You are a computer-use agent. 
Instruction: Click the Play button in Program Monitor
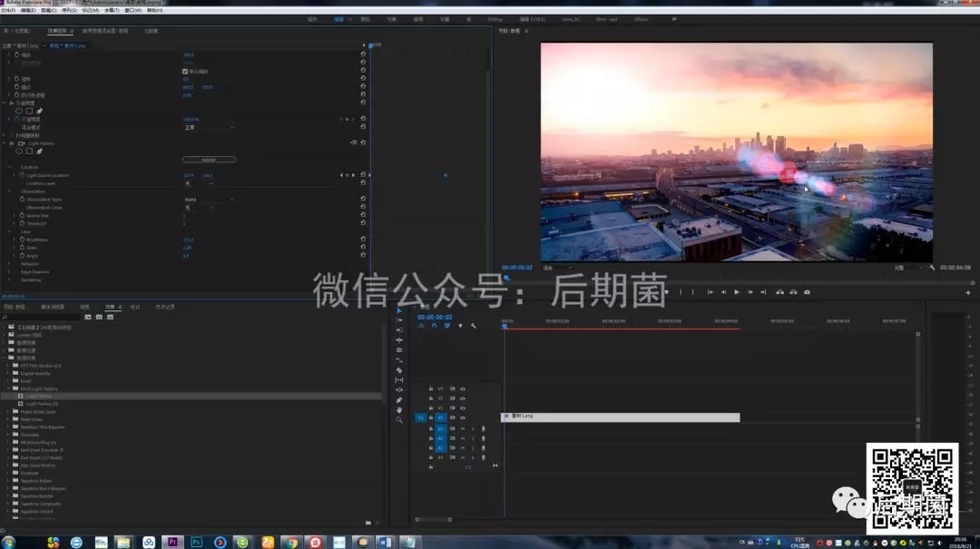click(737, 292)
